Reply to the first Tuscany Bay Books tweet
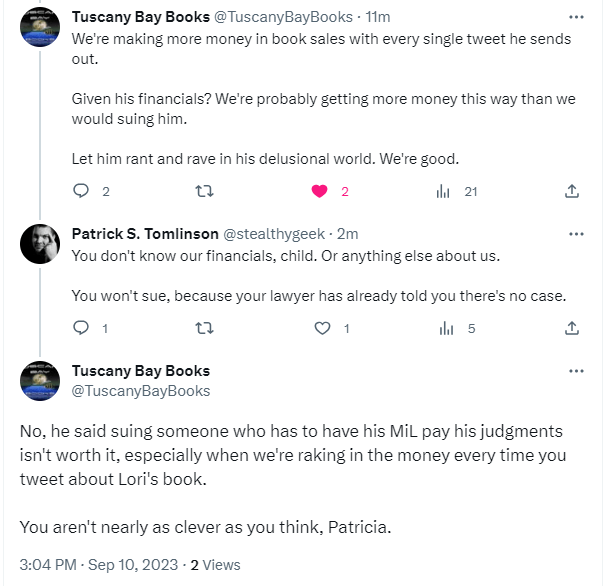 click(x=82, y=191)
